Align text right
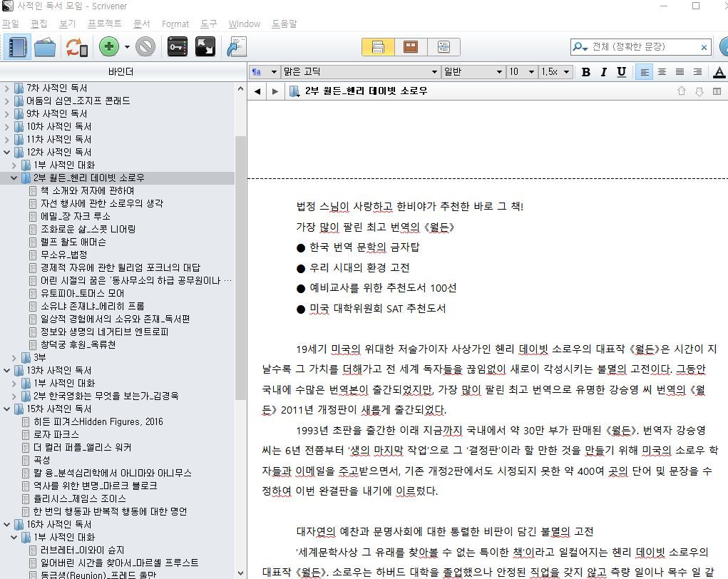The width and height of the screenshot is (728, 579). coord(697,72)
